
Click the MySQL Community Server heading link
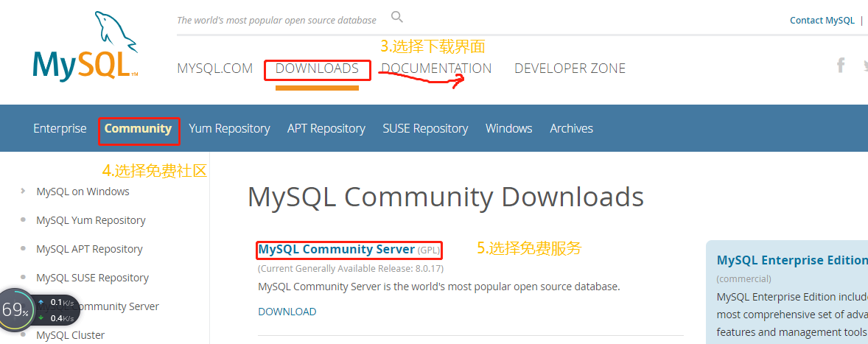pos(337,250)
